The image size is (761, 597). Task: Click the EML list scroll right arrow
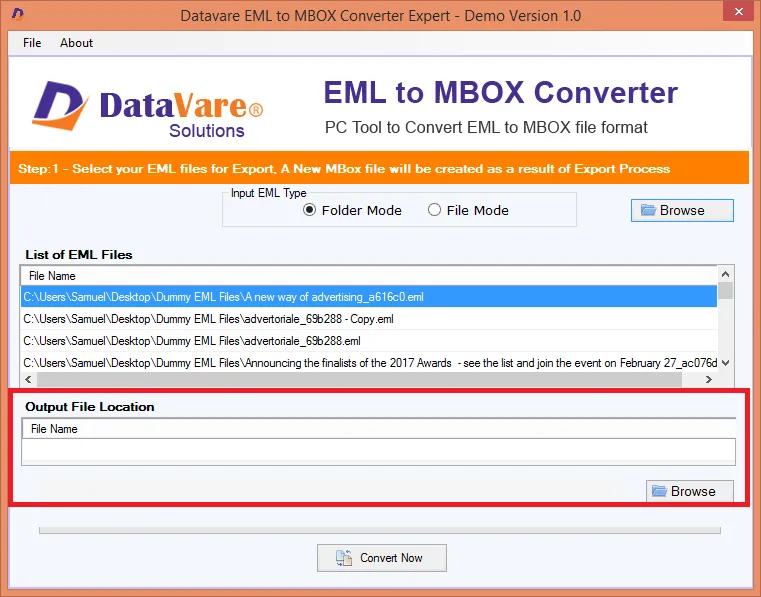click(709, 380)
